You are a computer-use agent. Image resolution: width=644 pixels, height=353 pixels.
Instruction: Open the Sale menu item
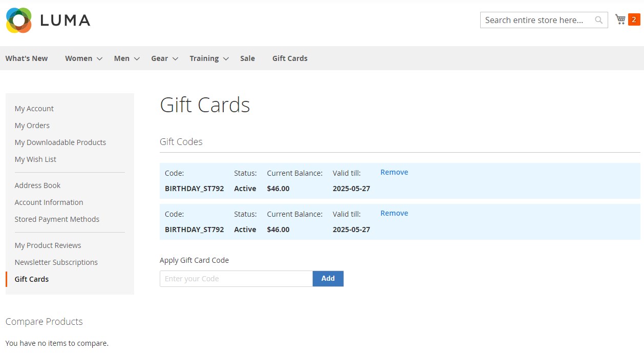pyautogui.click(x=247, y=58)
